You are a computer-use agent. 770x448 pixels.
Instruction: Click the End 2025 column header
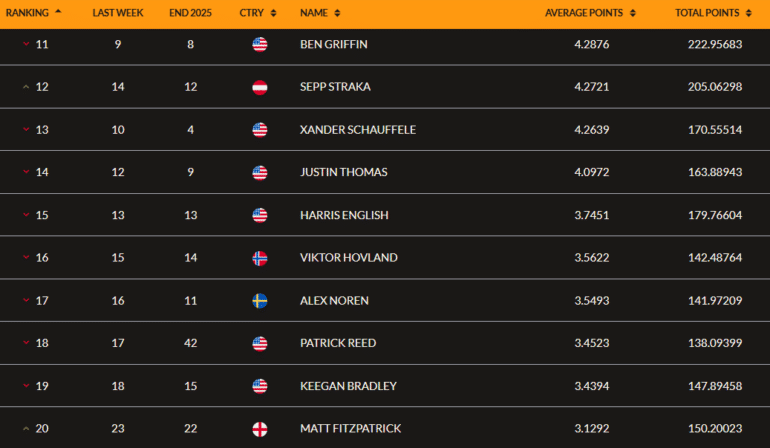pyautogui.click(x=190, y=13)
